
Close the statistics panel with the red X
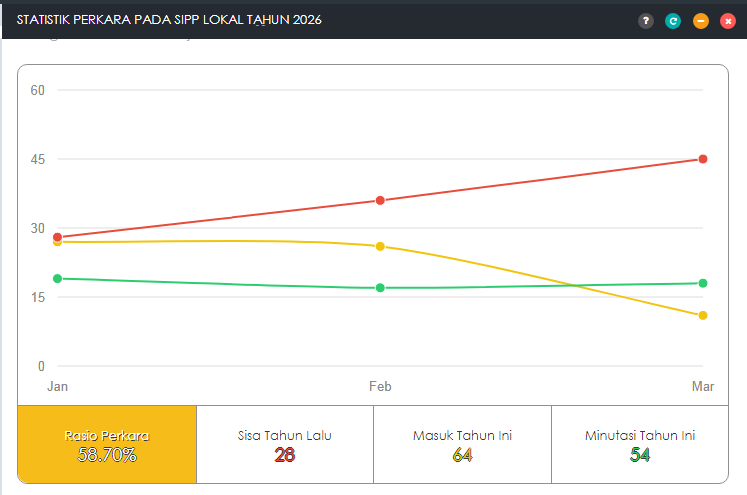tap(727, 21)
